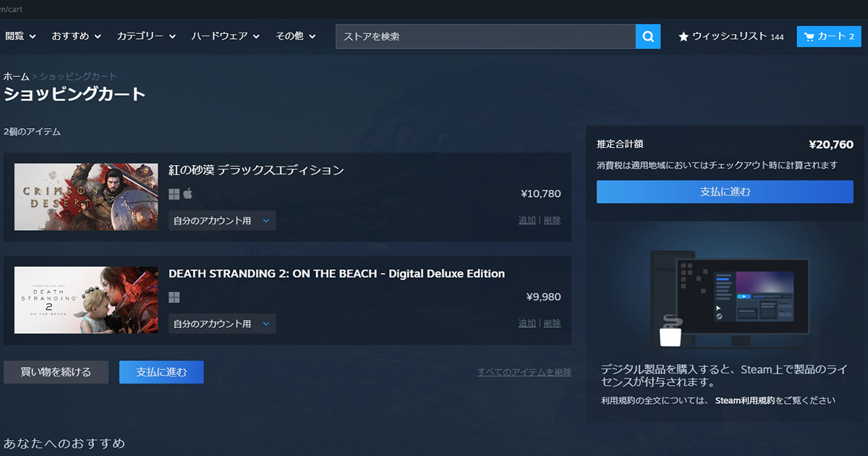Image resolution: width=868 pixels, height=456 pixels.
Task: Click the Apple platform icon for Crimson Desert
Action: tap(188, 194)
